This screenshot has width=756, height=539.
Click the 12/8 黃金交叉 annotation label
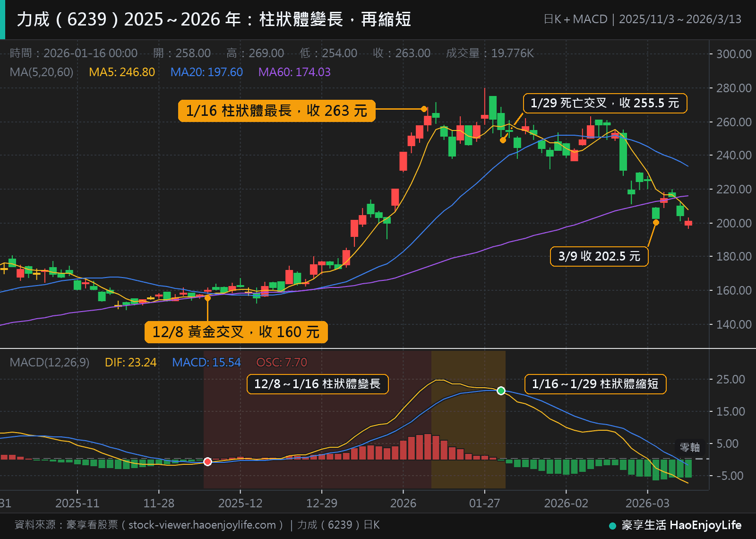[x=236, y=332]
